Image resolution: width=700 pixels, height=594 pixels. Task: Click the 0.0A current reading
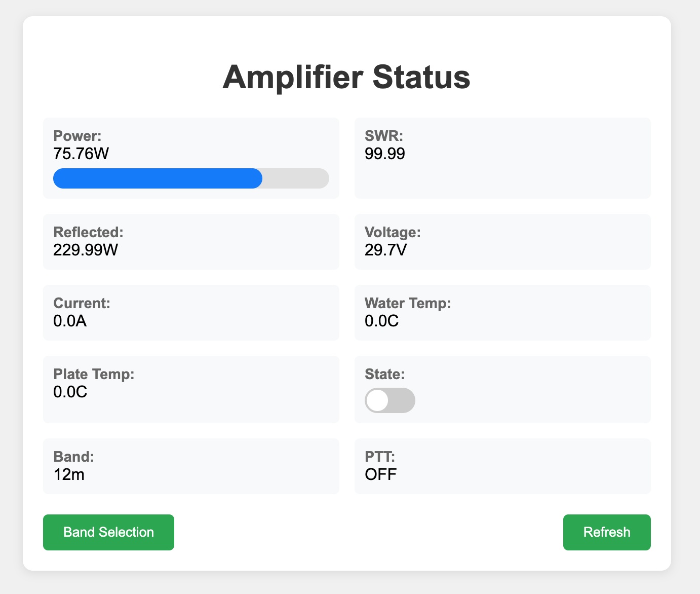(70, 321)
